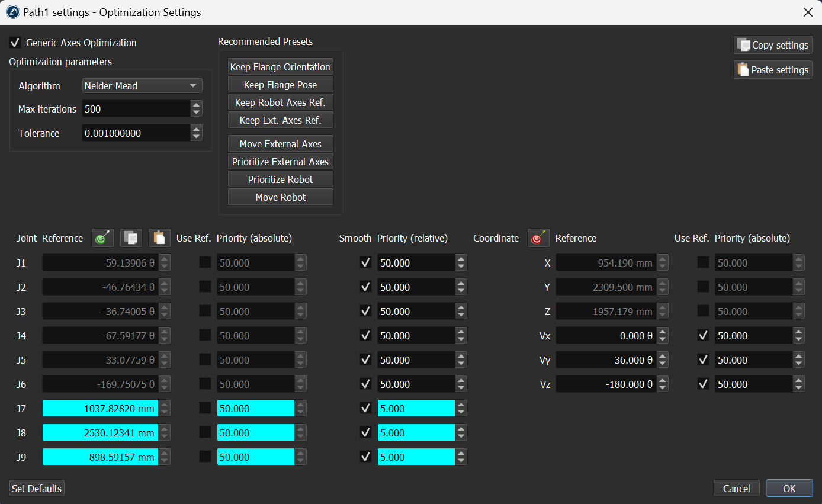Click the Tolerance spinner arrows
This screenshot has width=822, height=504.
point(197,133)
